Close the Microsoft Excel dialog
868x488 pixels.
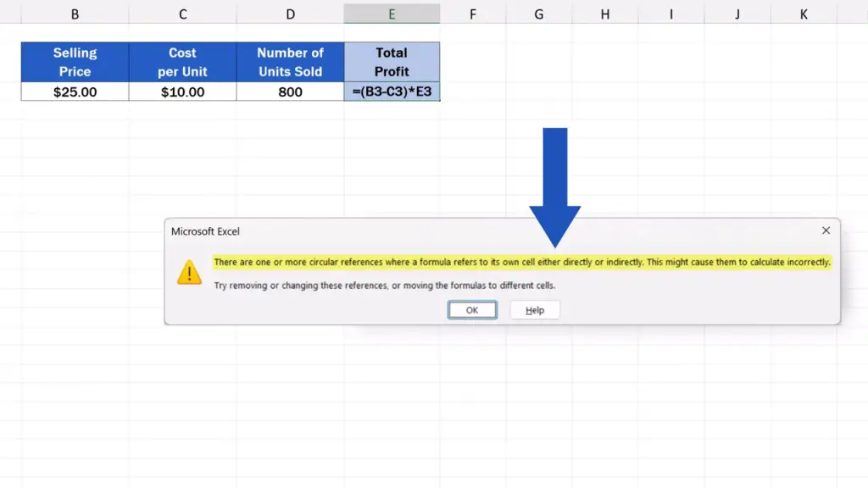click(826, 230)
